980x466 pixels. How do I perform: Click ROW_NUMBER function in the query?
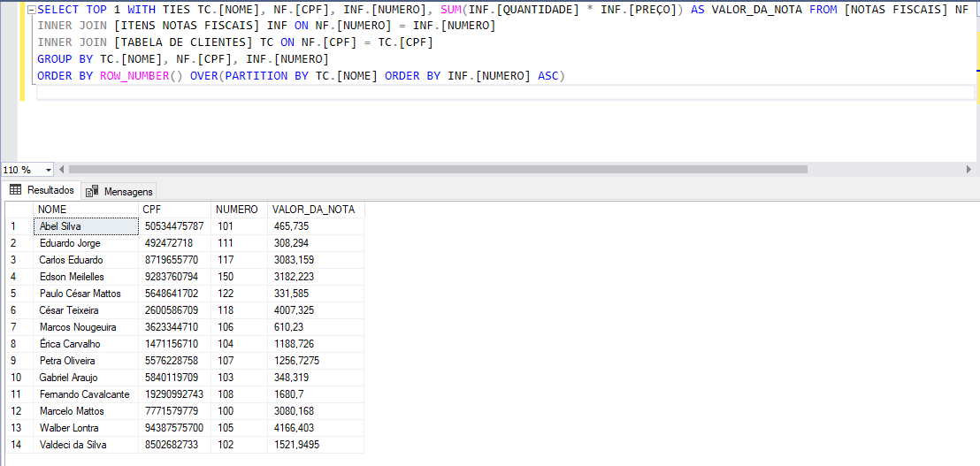tap(134, 76)
